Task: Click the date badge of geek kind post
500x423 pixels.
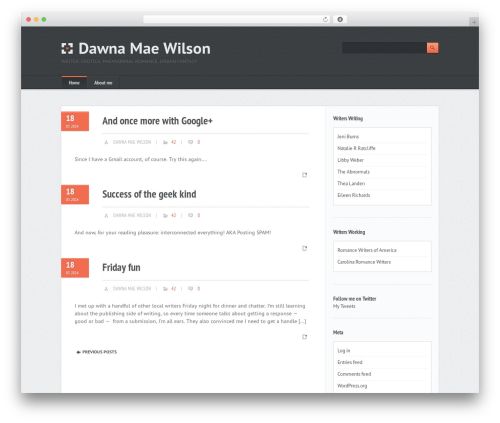Action: click(x=75, y=195)
